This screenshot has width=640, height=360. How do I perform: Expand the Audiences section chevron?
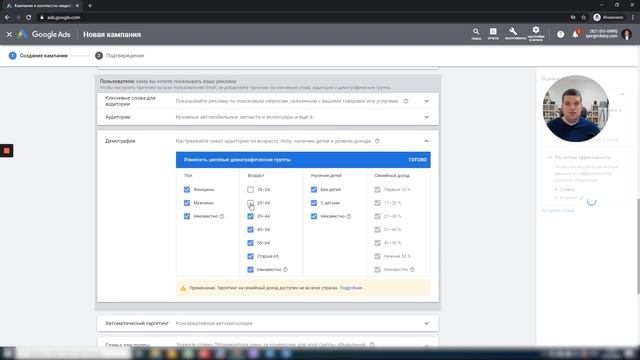click(427, 117)
